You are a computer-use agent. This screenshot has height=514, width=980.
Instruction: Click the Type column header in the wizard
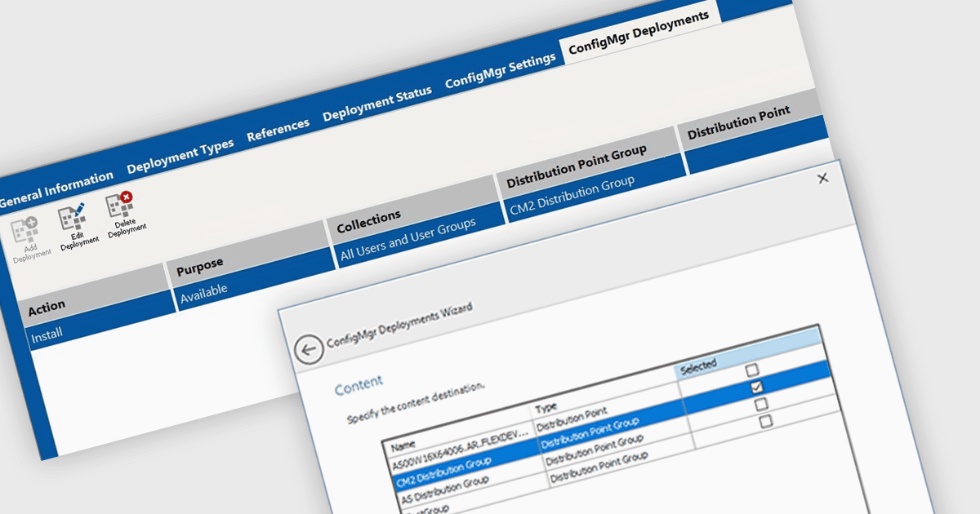546,406
